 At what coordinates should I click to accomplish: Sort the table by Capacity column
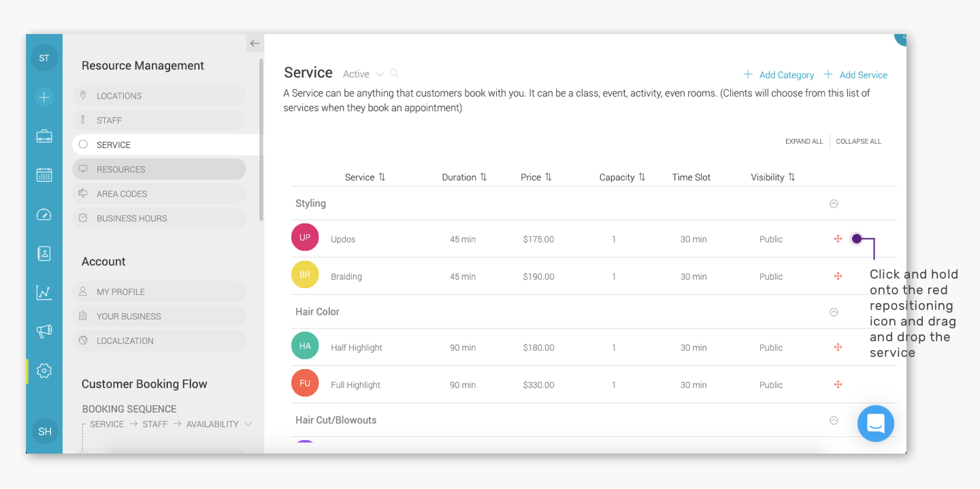pyautogui.click(x=622, y=177)
